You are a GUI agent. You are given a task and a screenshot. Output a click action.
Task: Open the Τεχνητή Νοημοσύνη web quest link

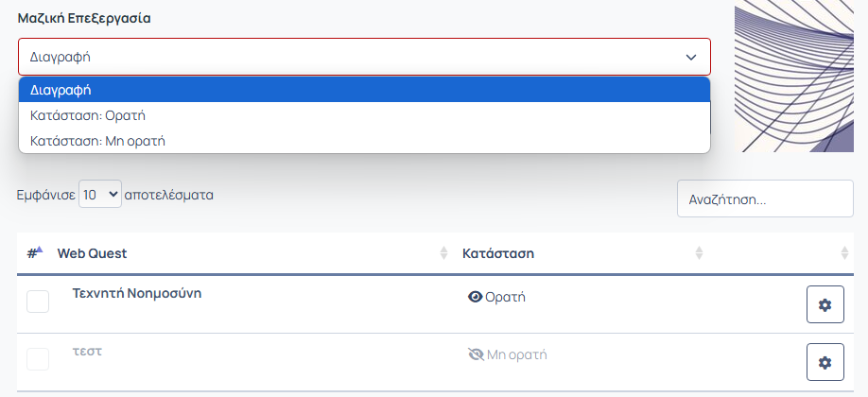(x=137, y=293)
